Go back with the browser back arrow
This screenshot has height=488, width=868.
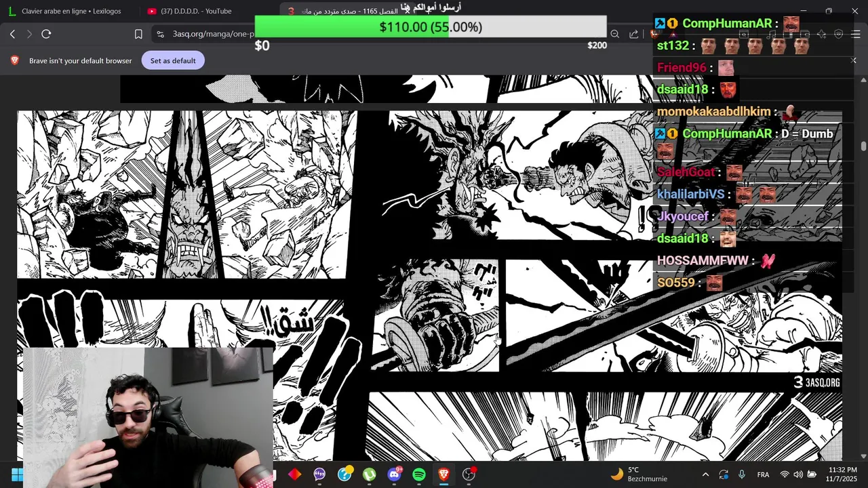[12, 34]
